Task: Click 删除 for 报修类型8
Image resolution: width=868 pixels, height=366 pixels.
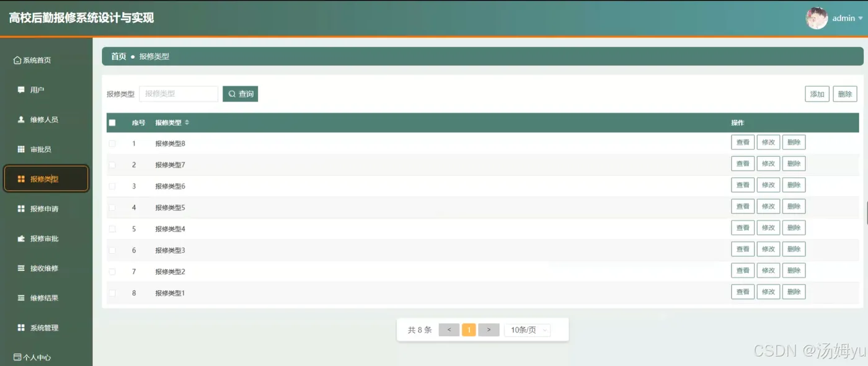Action: click(794, 142)
